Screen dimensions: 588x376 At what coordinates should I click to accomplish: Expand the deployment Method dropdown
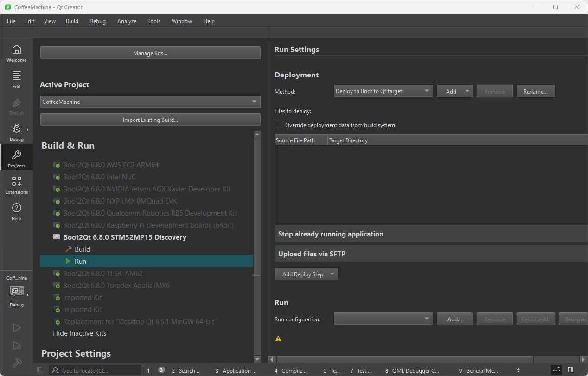383,91
